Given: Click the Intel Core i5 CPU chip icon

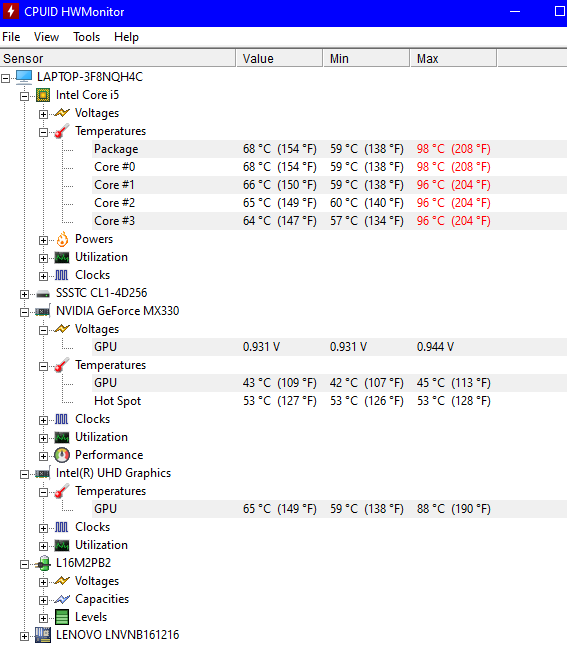Looking at the screenshot, I should (43, 95).
